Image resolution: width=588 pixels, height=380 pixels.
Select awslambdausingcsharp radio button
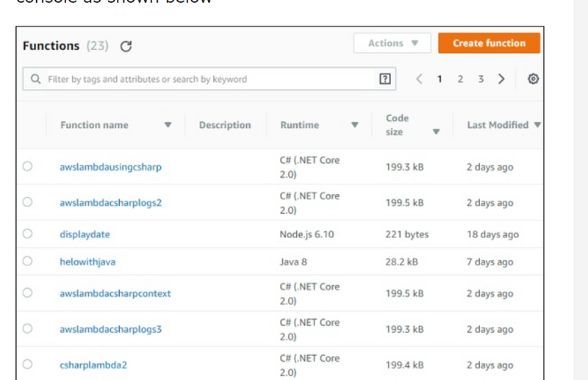[27, 167]
